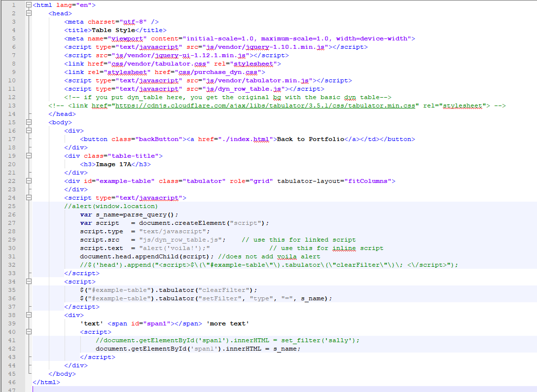Click "set_filter('sally')" in commented line 41
This screenshot has height=392, width=537.
319,340
